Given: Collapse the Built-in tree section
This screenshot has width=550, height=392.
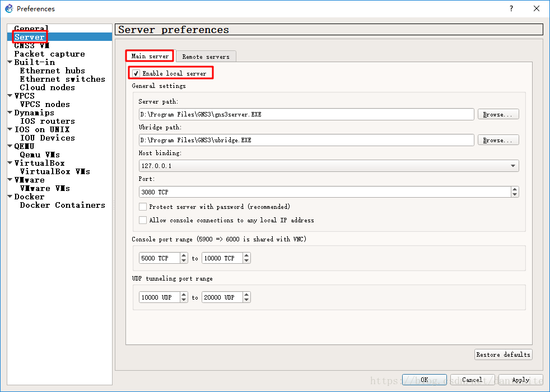Looking at the screenshot, I should [10, 62].
